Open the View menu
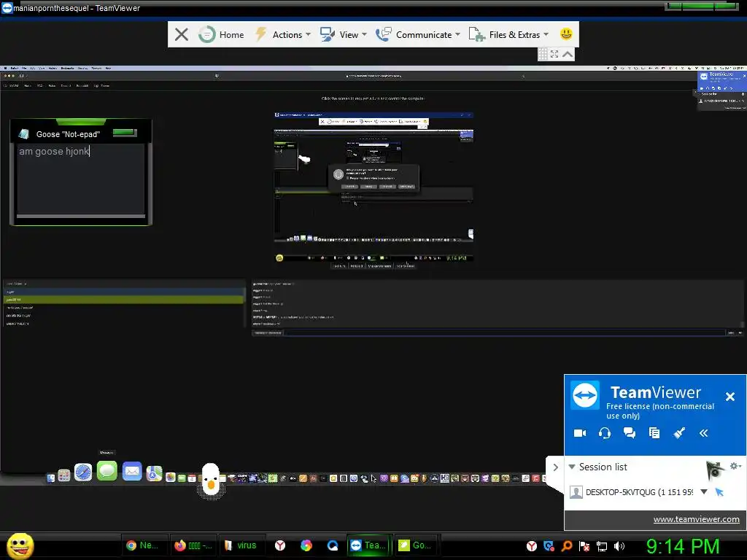Image resolution: width=747 pixels, height=560 pixels. pyautogui.click(x=343, y=34)
